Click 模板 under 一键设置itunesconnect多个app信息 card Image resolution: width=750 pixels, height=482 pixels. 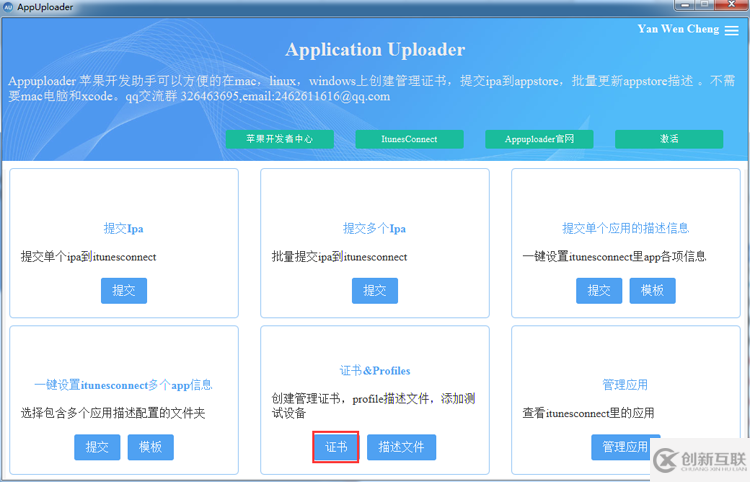[151, 447]
